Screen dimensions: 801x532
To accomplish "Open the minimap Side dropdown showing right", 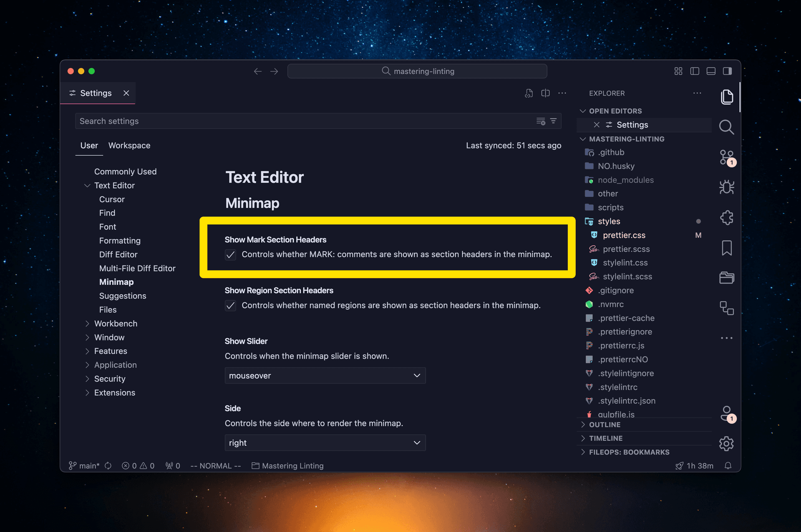I will [325, 443].
